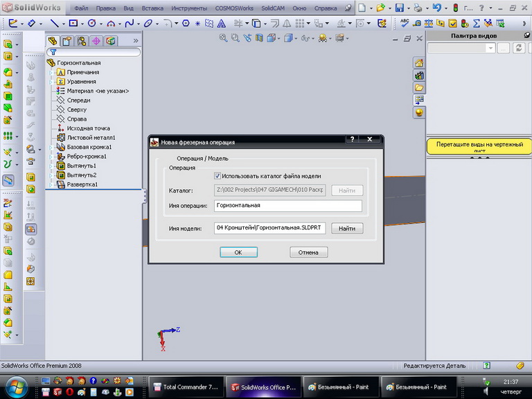Click the Отмена button
The height and width of the screenshot is (399, 532).
tap(308, 252)
